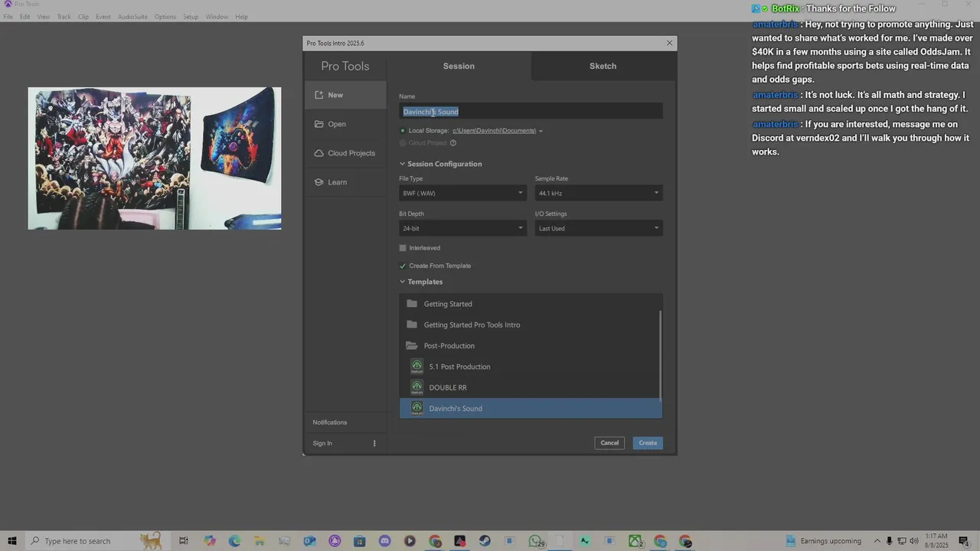Screen dimensions: 980x551
Task: Open the Windows Start menu
Action: tap(11, 541)
